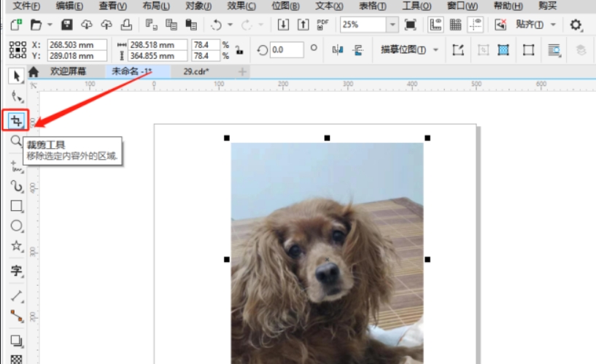Image resolution: width=596 pixels, height=364 pixels.
Task: Mirror the image vertically
Action: (x=357, y=50)
